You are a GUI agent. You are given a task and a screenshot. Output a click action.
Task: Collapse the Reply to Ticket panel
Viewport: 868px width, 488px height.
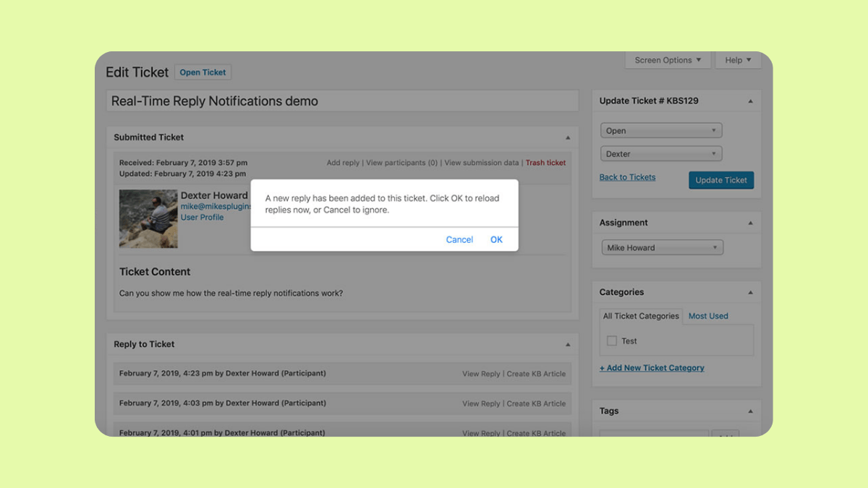(568, 344)
